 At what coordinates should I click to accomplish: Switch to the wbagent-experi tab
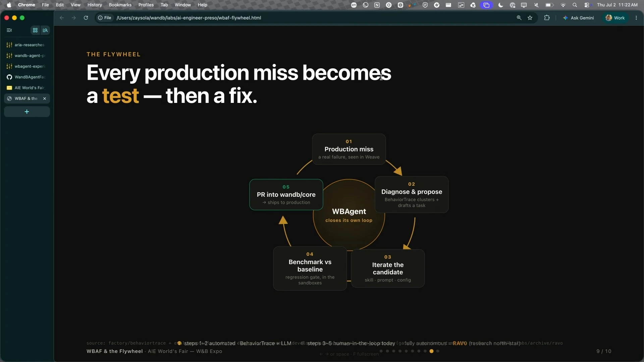[27, 66]
